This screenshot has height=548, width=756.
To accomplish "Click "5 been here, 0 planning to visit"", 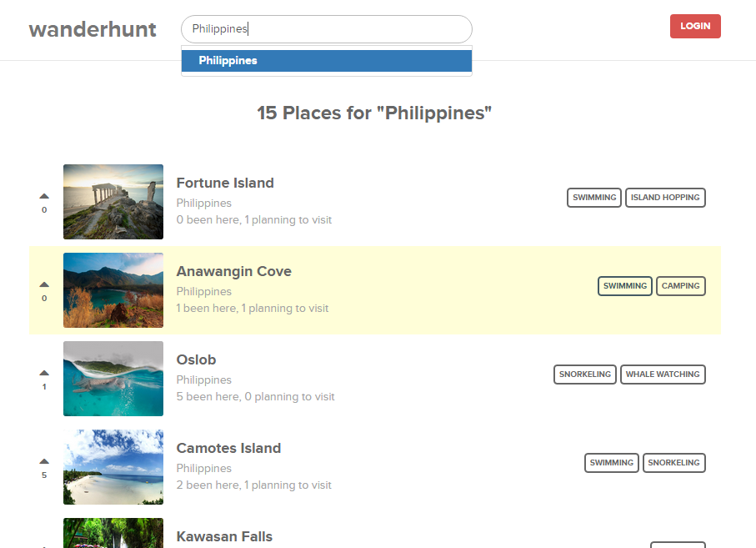I will pos(256,396).
